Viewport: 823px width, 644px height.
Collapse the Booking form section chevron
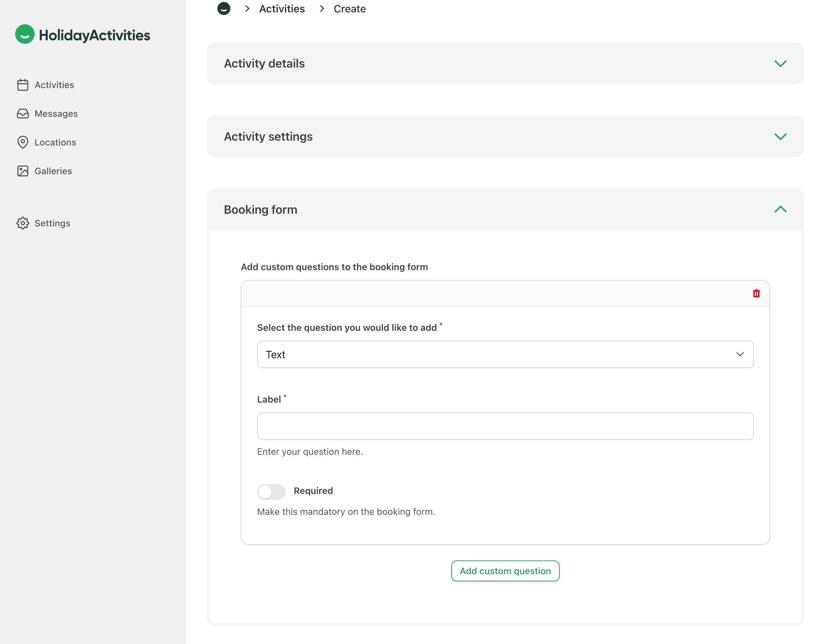[780, 209]
